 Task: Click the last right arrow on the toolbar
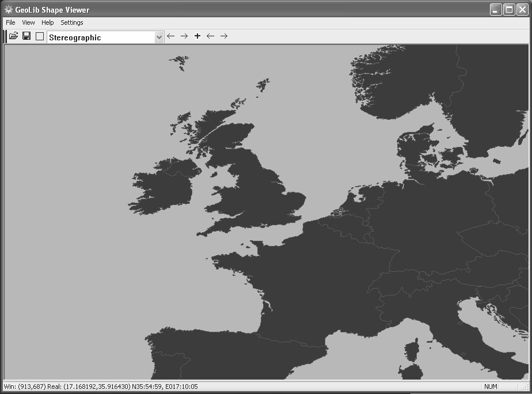(x=224, y=36)
